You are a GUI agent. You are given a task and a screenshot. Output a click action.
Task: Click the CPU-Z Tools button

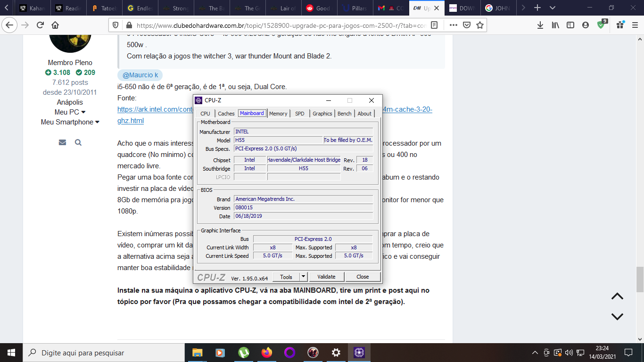(286, 277)
